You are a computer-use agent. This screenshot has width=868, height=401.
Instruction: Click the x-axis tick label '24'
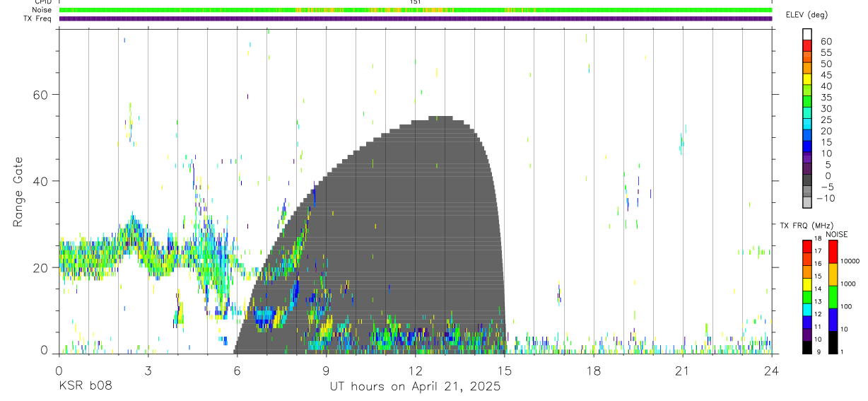pyautogui.click(x=771, y=370)
